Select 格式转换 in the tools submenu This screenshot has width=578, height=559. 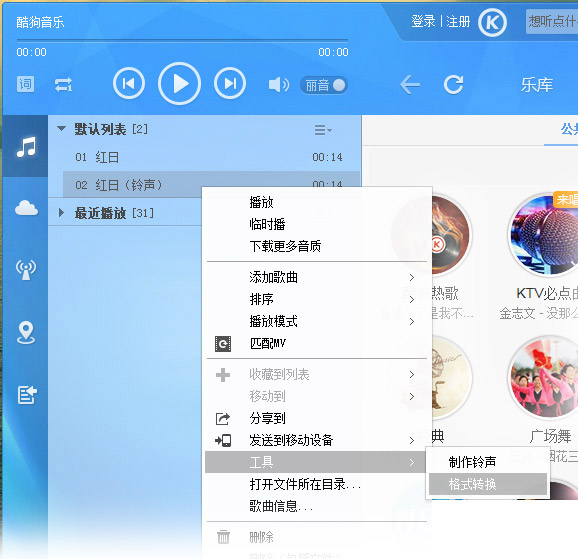tap(488, 484)
